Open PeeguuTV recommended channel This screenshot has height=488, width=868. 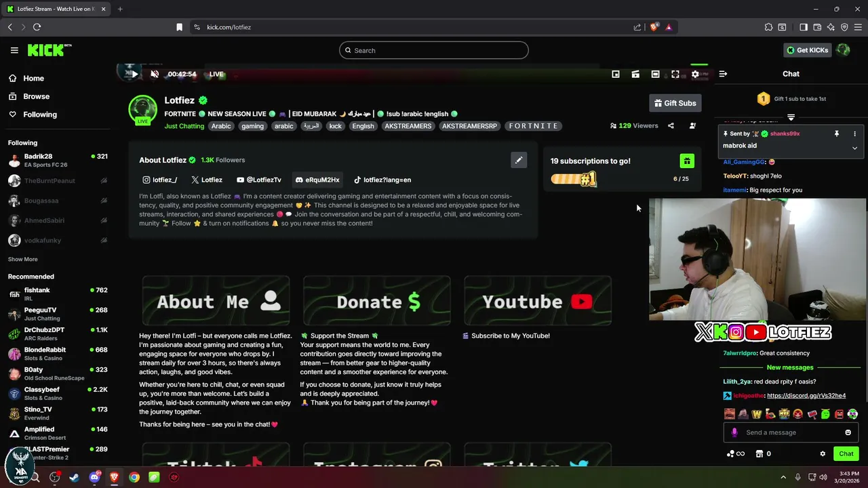pos(58,314)
